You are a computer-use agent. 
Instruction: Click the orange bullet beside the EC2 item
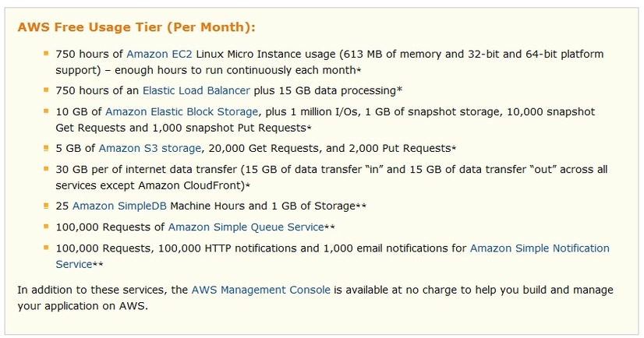click(x=46, y=53)
